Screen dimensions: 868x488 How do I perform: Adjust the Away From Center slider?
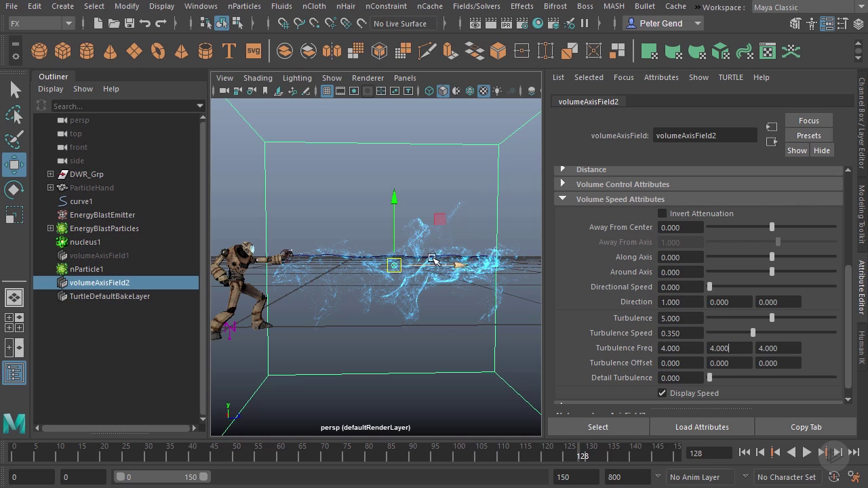tap(772, 227)
